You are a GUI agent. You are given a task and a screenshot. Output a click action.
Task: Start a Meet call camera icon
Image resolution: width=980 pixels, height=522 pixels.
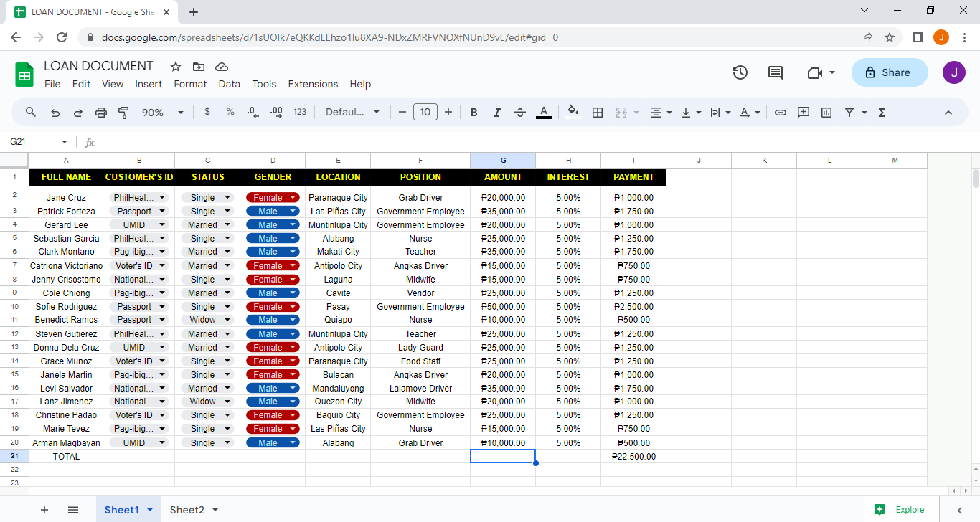pos(814,72)
